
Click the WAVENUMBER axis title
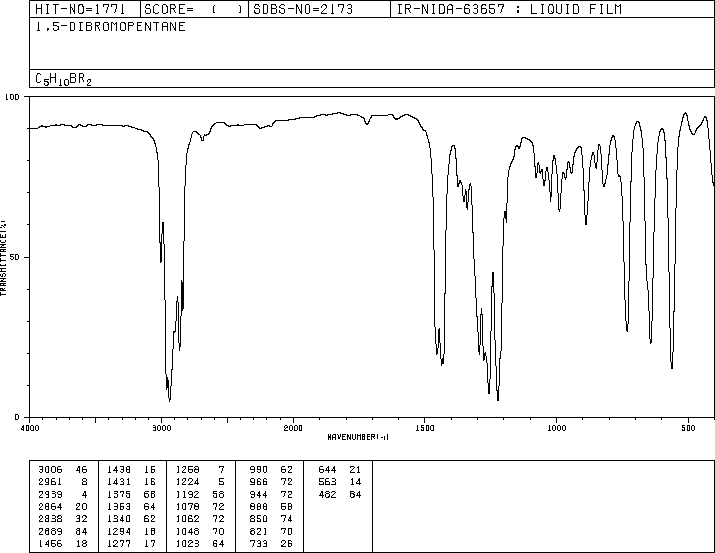point(358,437)
